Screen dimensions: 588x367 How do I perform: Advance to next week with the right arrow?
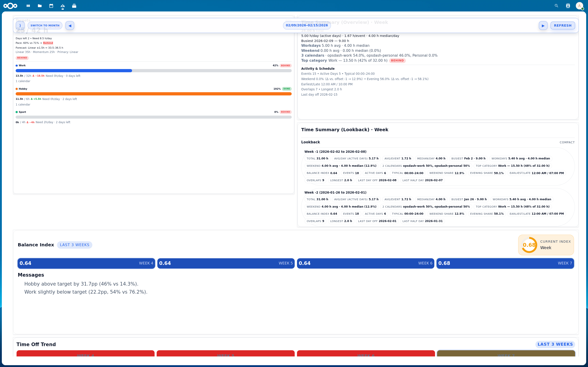pyautogui.click(x=543, y=25)
